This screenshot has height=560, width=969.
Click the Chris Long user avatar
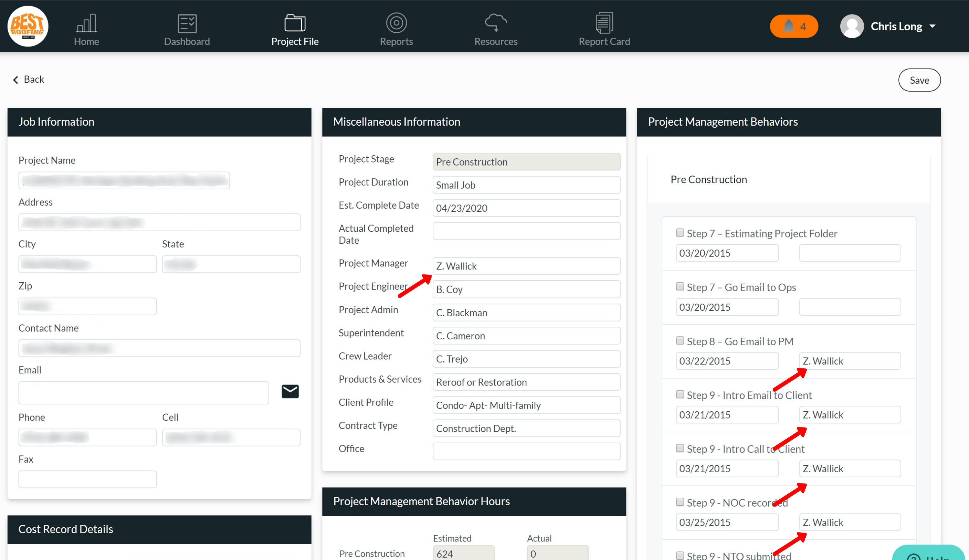[852, 26]
